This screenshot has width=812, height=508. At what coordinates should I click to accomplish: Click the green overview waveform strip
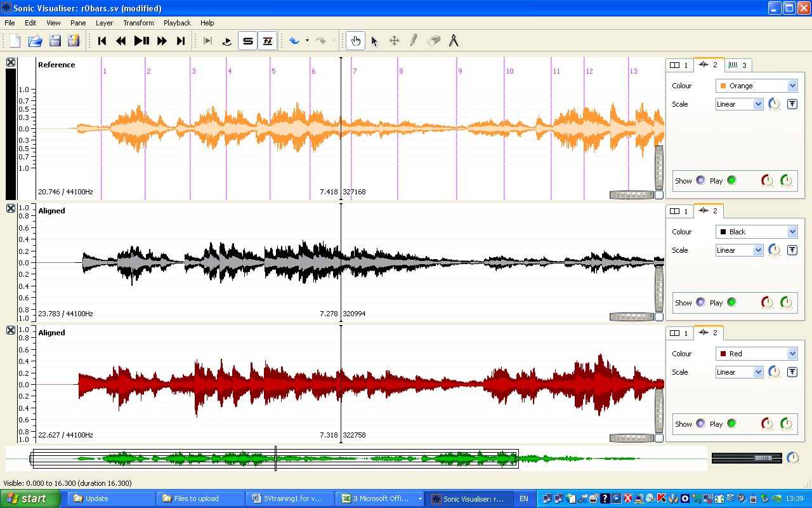(x=357, y=458)
